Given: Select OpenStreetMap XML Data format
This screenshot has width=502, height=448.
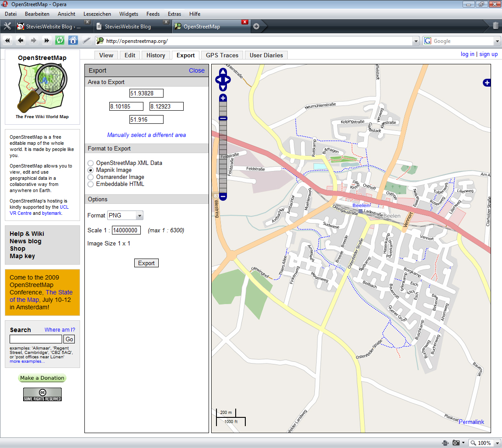Looking at the screenshot, I should click(91, 163).
